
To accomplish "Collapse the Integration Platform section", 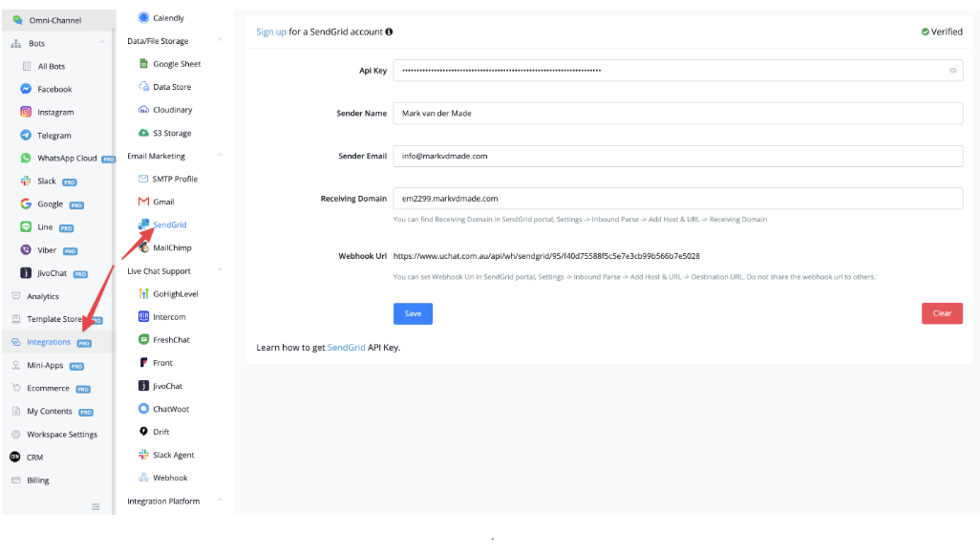I will point(220,501).
